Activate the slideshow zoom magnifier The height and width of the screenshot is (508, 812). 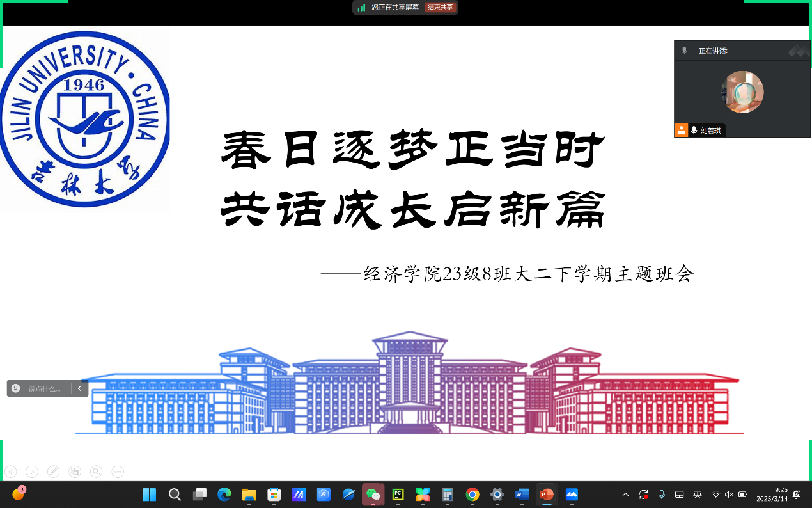click(96, 472)
